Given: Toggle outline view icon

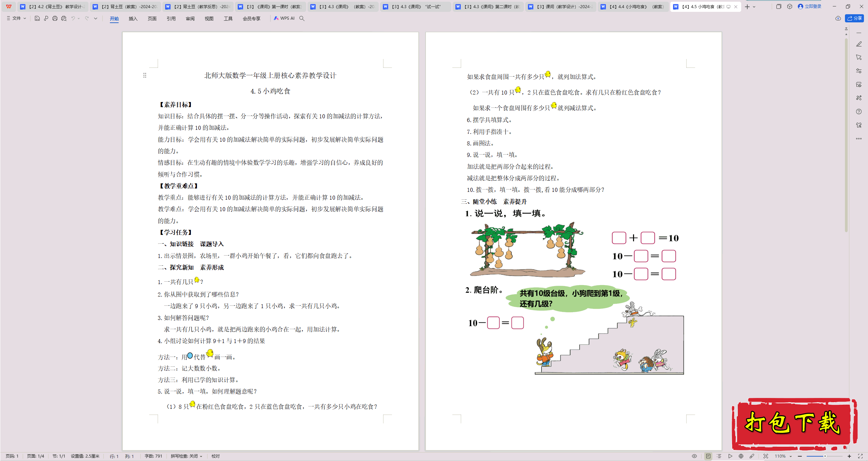Looking at the screenshot, I should [719, 456].
